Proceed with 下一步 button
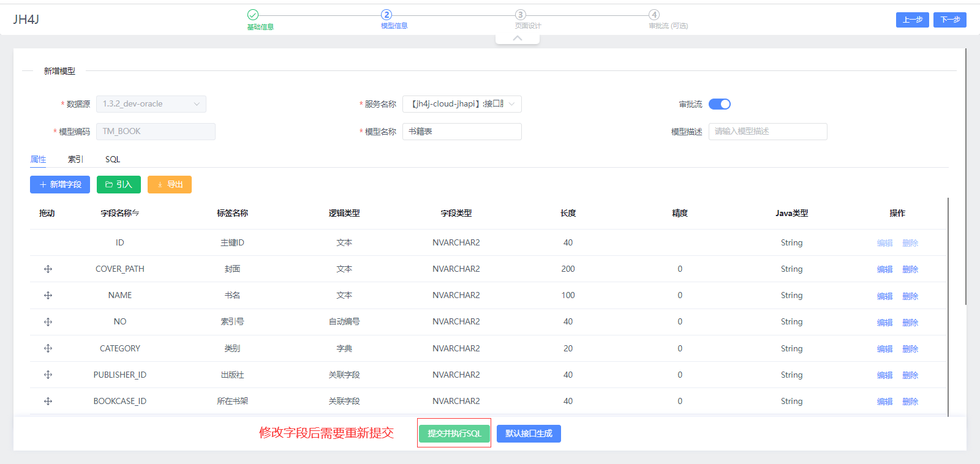 950,20
